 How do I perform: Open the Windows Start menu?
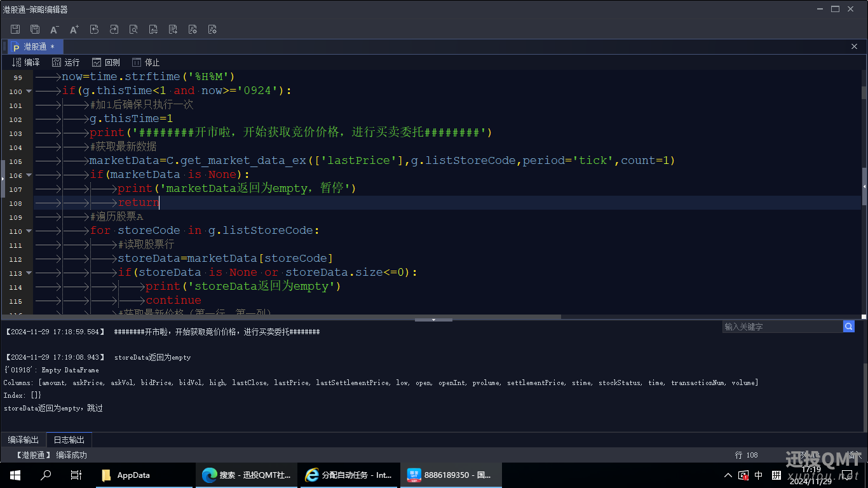click(x=15, y=475)
